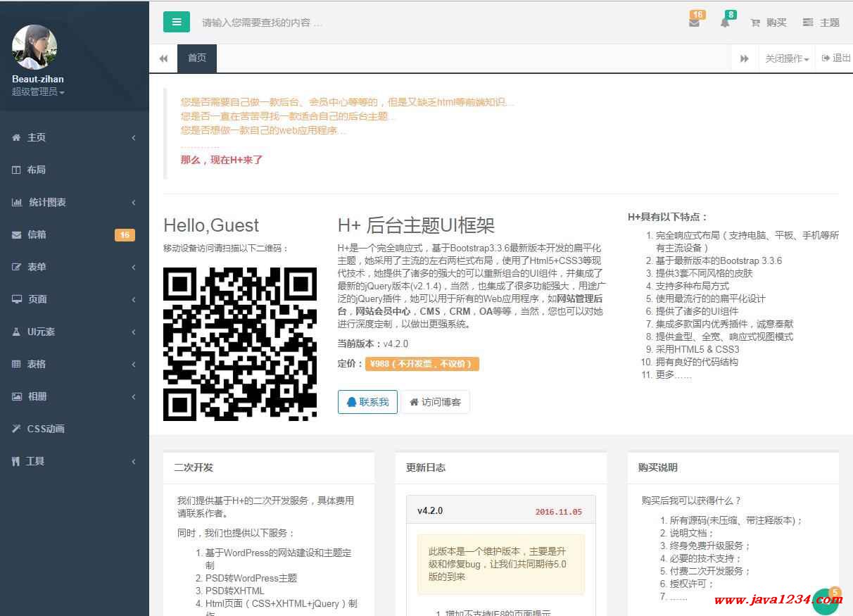This screenshot has width=853, height=616.
Task: Expand the UI元素 sidebar menu arrow
Action: click(x=134, y=332)
